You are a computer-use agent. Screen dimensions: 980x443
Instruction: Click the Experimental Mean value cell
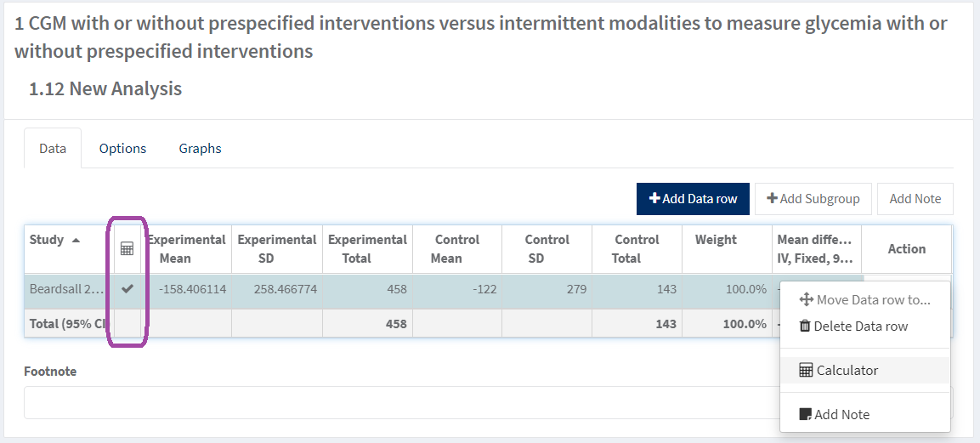191,289
